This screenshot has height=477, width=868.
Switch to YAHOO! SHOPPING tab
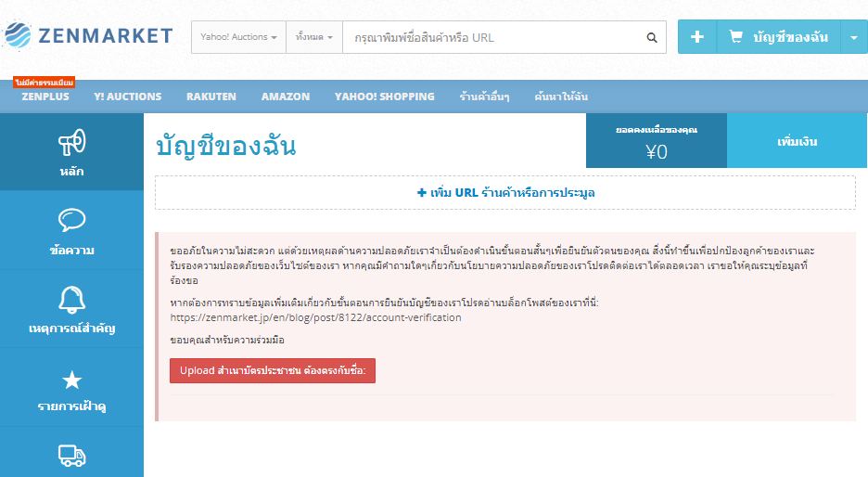click(385, 97)
